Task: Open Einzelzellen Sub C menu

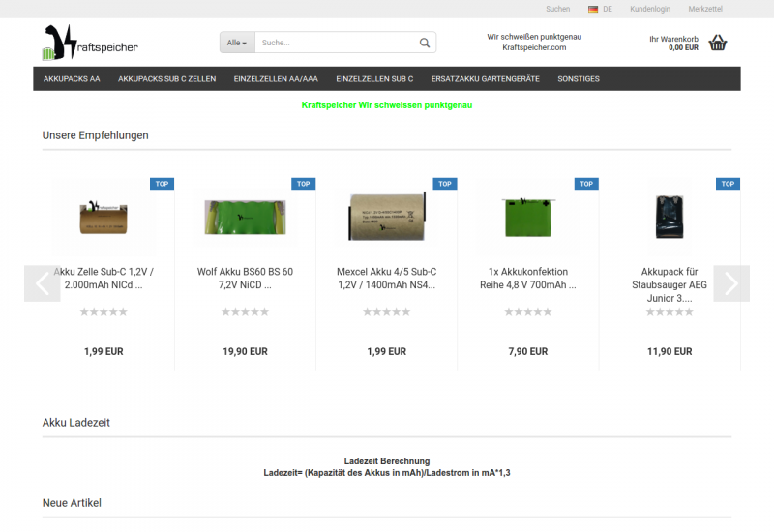Action: click(x=374, y=78)
